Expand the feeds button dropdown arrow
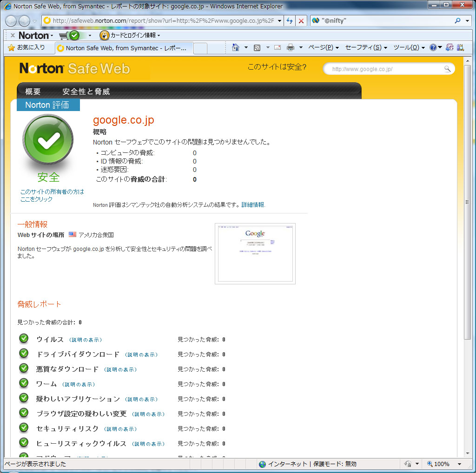Image resolution: width=476 pixels, height=473 pixels. (268, 47)
